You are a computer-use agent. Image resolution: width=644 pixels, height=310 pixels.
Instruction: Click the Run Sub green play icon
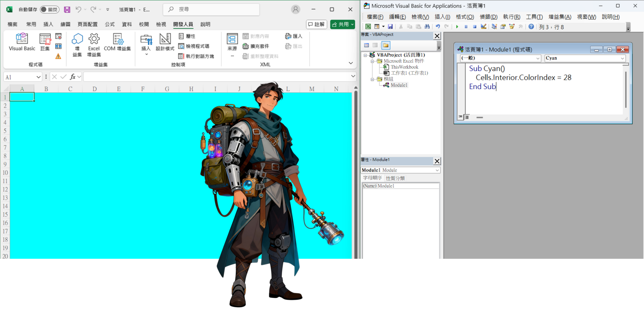pos(457,27)
